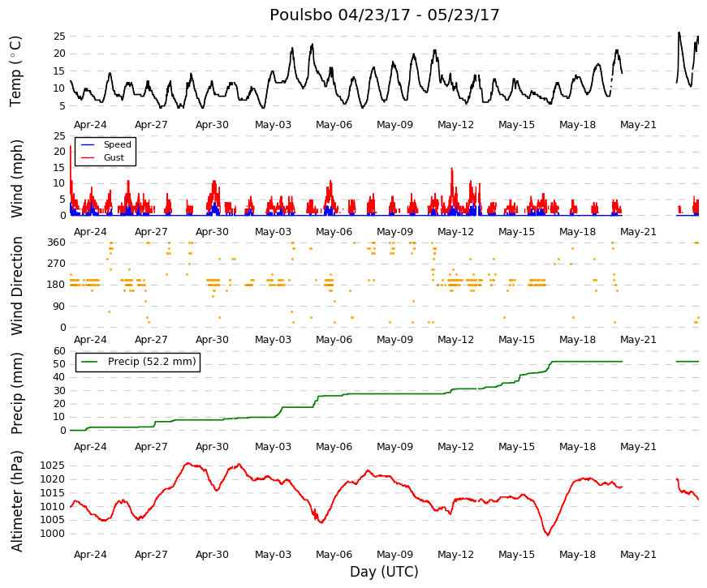
Task: Click the Wind Direction axis label
Action: tap(16, 285)
